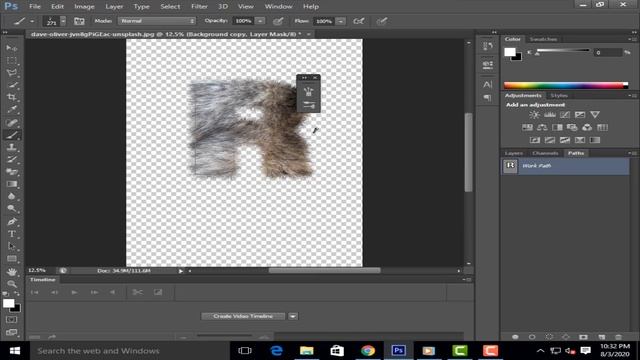Enable airbrush-style build-up

click(359, 21)
